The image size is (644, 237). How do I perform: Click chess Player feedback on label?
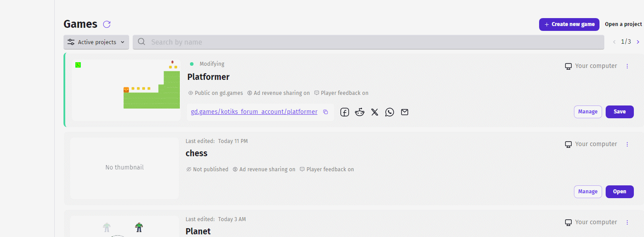point(327,169)
